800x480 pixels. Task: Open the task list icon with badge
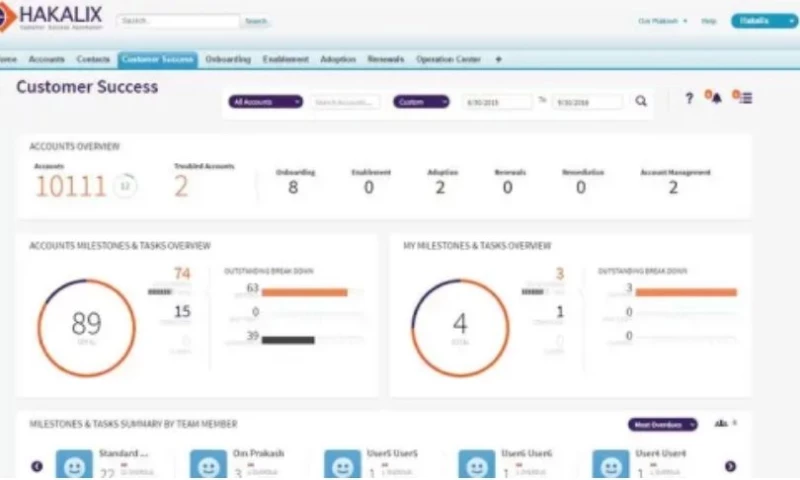[743, 97]
